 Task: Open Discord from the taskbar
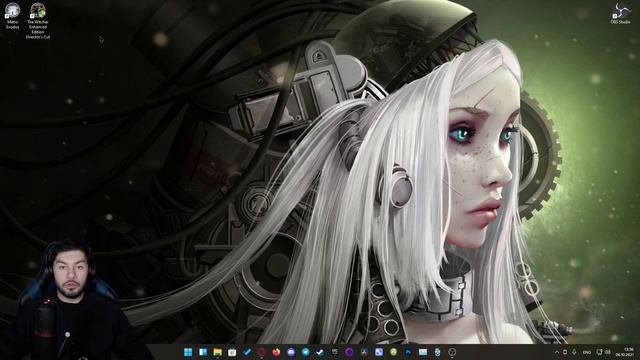coord(291,352)
